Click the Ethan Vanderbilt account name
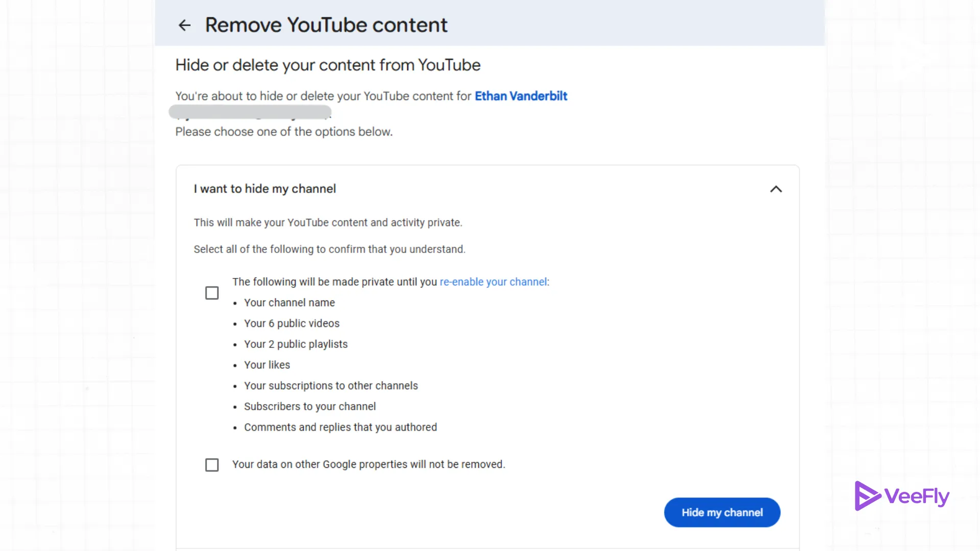Screen dimensions: 980x551 [520, 96]
